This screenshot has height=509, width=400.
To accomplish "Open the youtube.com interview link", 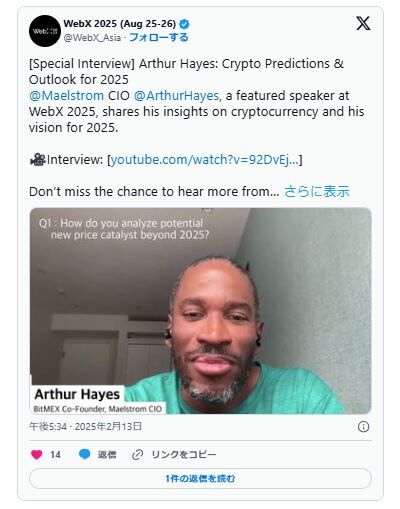I will (x=204, y=160).
